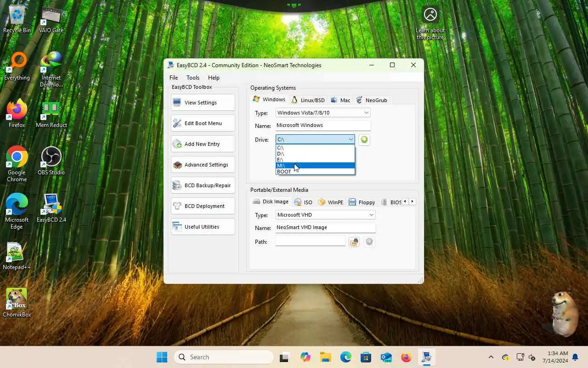Open Microsoft Edge from the taskbar

click(346, 357)
